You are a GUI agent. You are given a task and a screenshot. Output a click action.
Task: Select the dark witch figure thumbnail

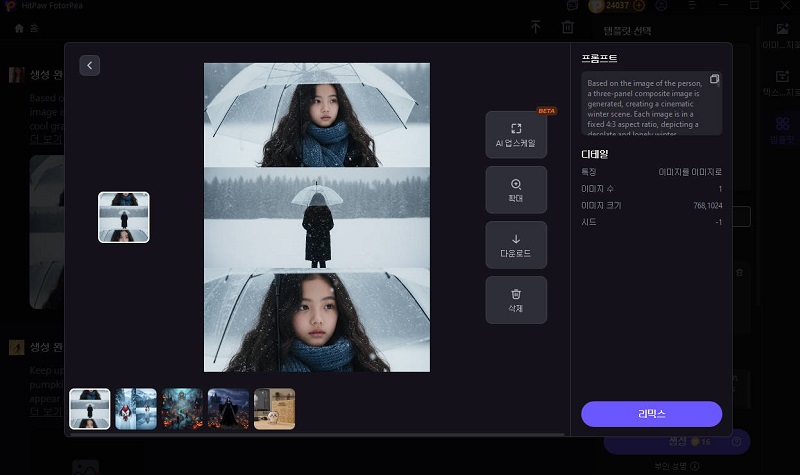click(x=228, y=409)
